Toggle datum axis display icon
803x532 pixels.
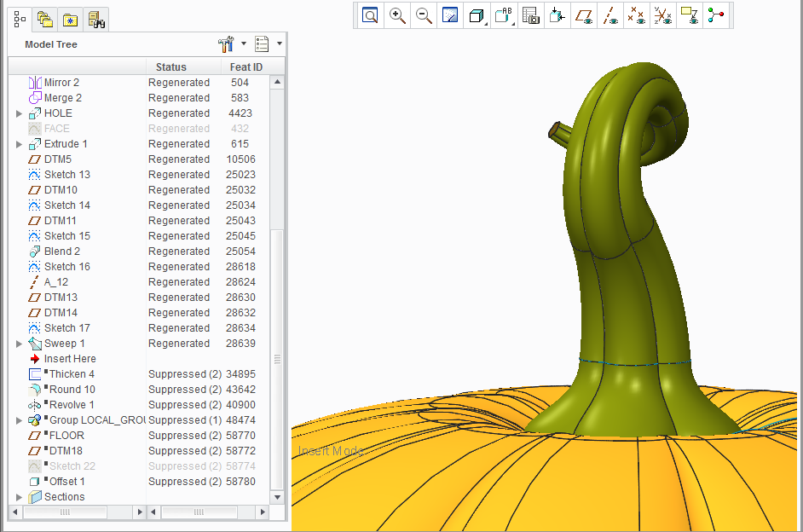(x=610, y=15)
